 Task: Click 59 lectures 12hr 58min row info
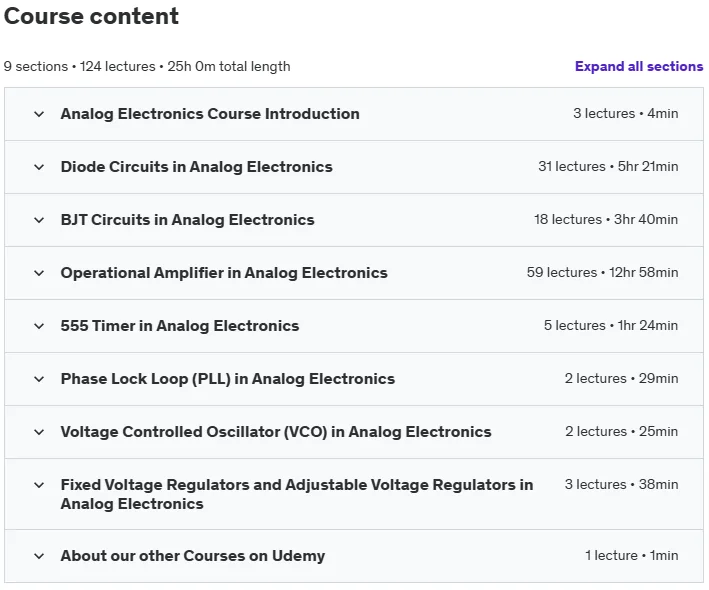[x=602, y=272]
